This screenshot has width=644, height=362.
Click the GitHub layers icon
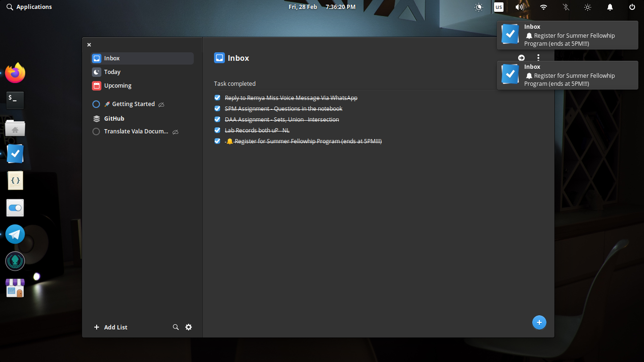(x=96, y=119)
